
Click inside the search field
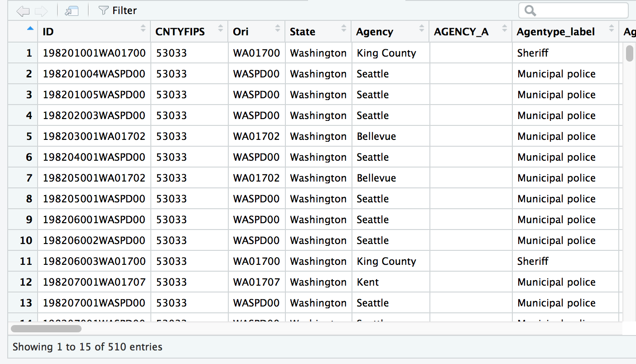[580, 11]
